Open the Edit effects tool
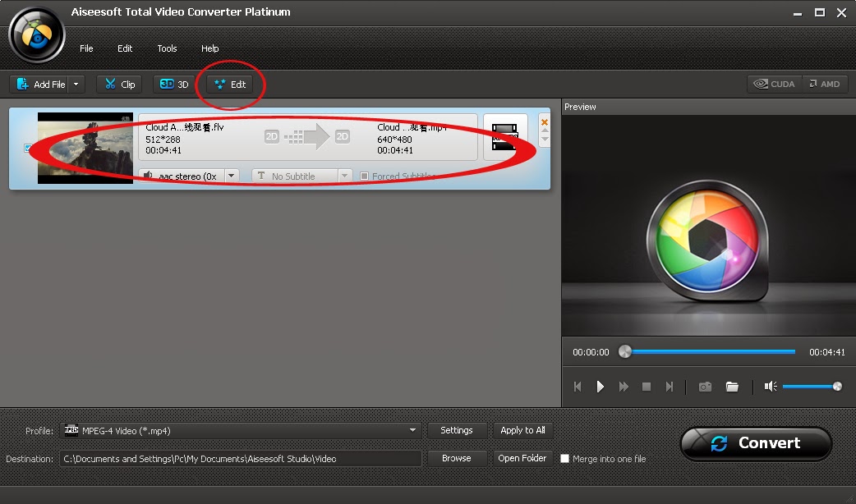 (x=230, y=84)
